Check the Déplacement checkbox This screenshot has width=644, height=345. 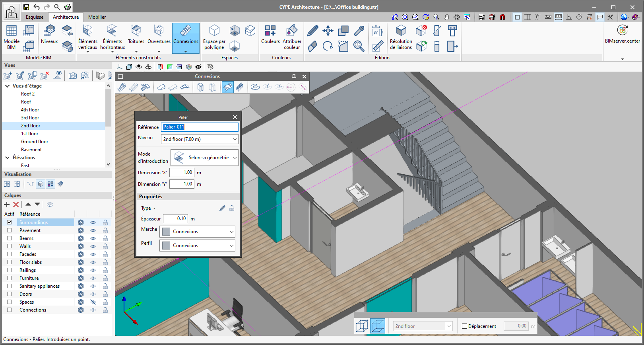(464, 326)
